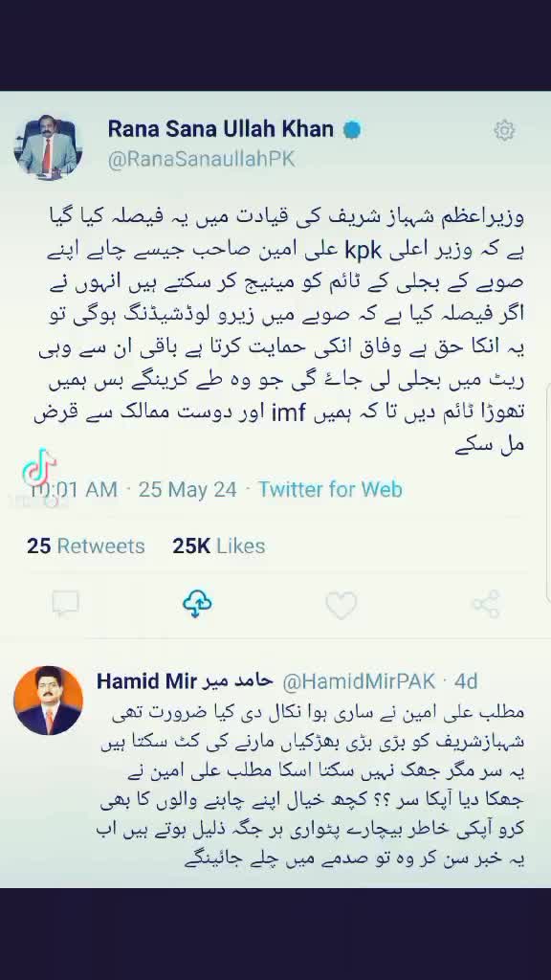Tap the TikTok logo watermark
551x980 pixels.
pyautogui.click(x=39, y=467)
